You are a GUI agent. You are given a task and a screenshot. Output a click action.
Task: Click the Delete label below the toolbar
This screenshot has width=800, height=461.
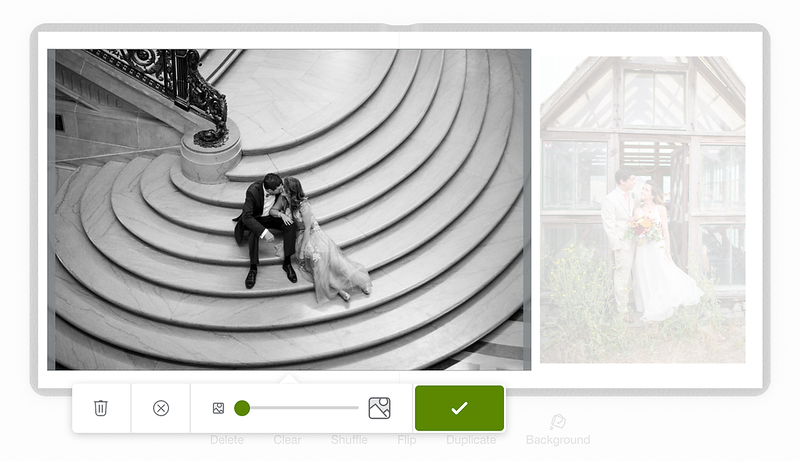pos(227,440)
